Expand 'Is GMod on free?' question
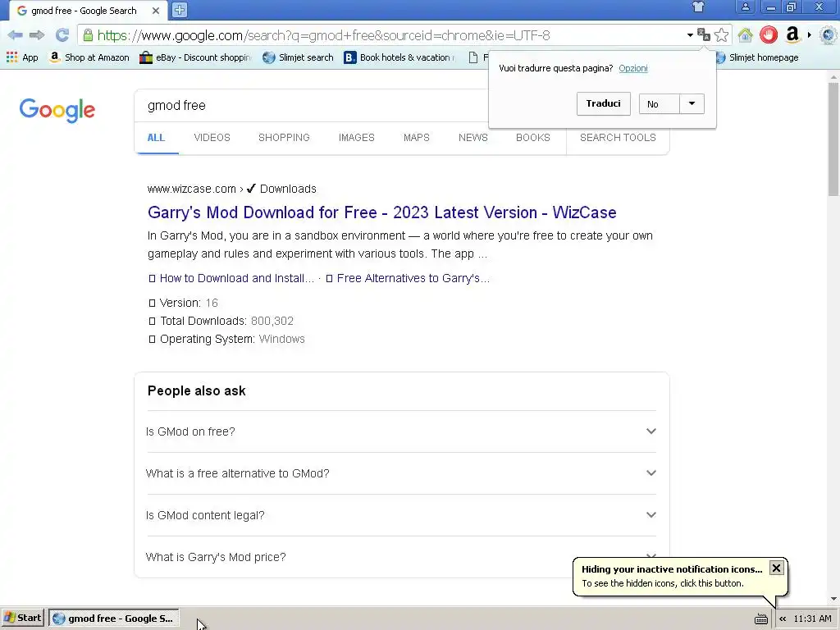This screenshot has height=630, width=840. (401, 431)
